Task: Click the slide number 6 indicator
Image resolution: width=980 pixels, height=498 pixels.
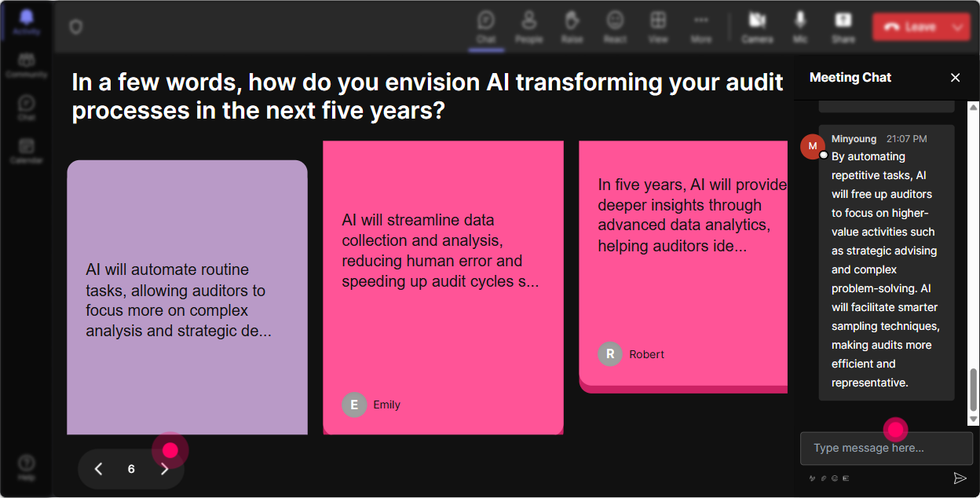Action: (x=131, y=469)
